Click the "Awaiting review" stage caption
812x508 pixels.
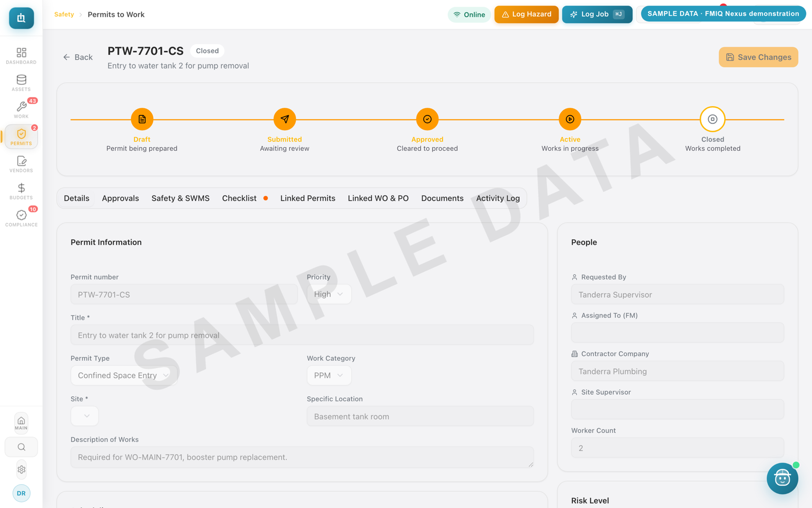[285, 148]
